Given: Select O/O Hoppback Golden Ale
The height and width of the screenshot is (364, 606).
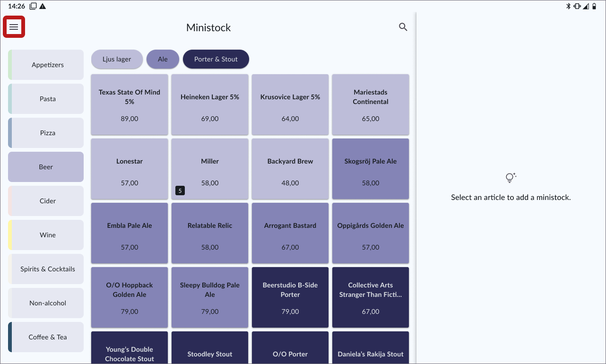Looking at the screenshot, I should [130, 297].
